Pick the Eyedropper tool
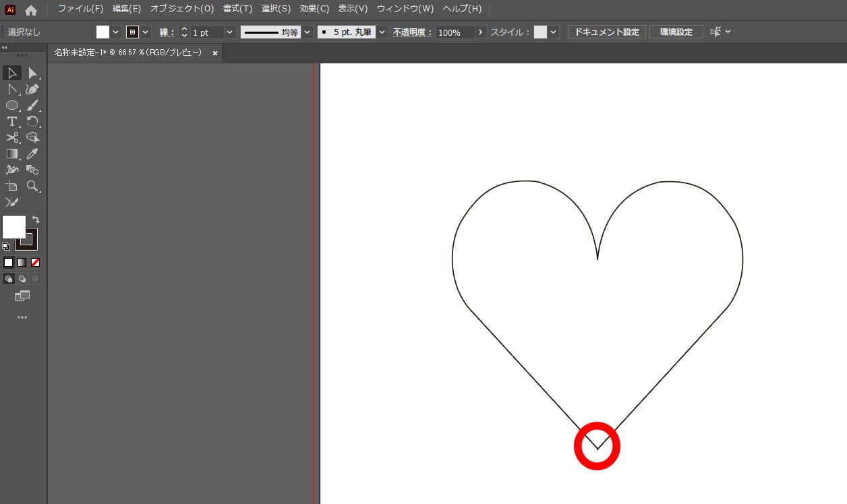 pyautogui.click(x=33, y=154)
